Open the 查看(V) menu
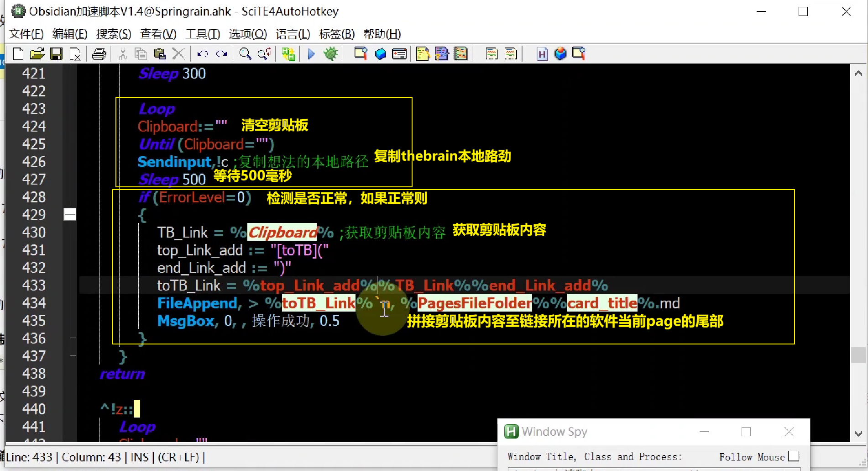The image size is (868, 471). [x=158, y=34]
